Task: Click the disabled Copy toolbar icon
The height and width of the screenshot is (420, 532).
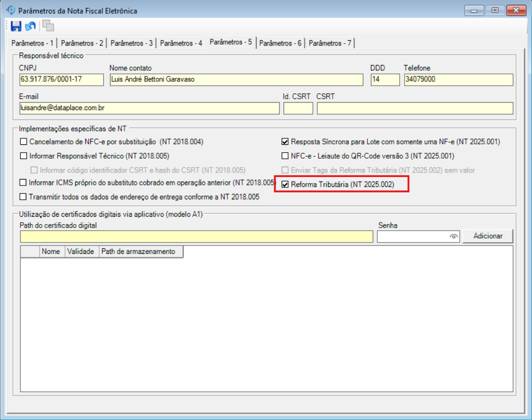Action: click(48, 26)
